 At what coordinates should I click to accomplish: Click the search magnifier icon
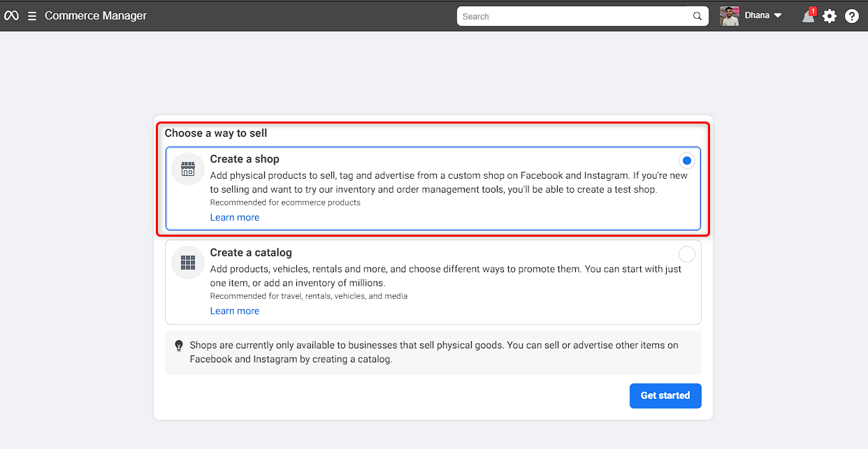tap(697, 16)
